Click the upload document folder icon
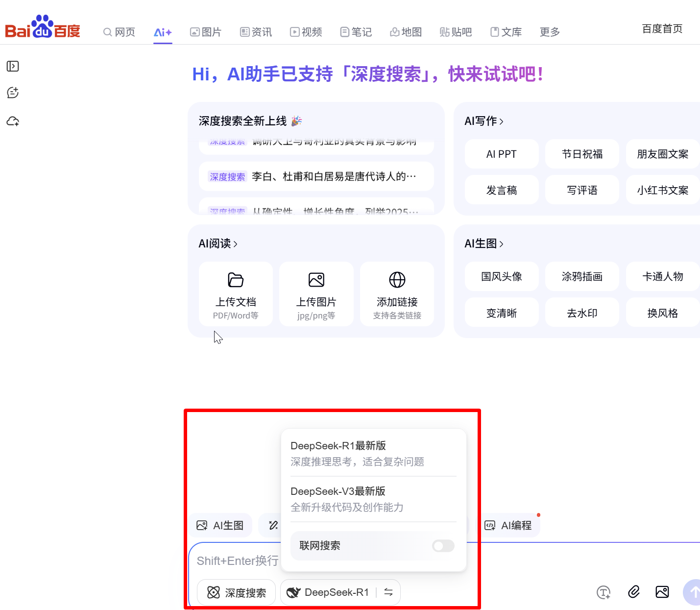The width and height of the screenshot is (700, 610). click(236, 280)
